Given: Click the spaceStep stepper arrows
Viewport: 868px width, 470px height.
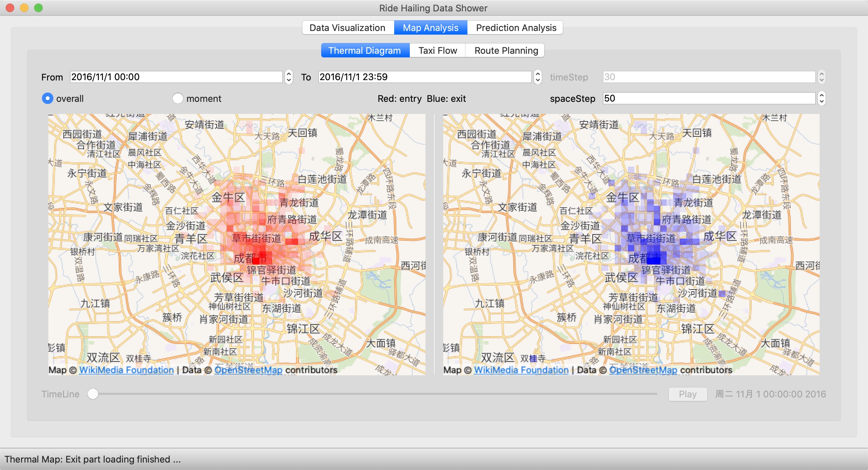Looking at the screenshot, I should (x=821, y=98).
